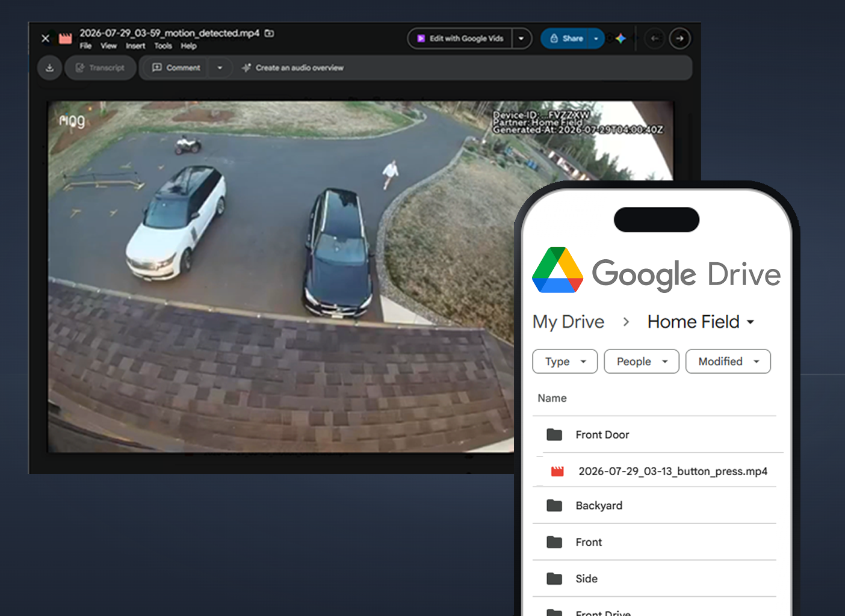Expand the Comment dropdown arrow
Image resolution: width=845 pixels, height=616 pixels.
coord(220,68)
